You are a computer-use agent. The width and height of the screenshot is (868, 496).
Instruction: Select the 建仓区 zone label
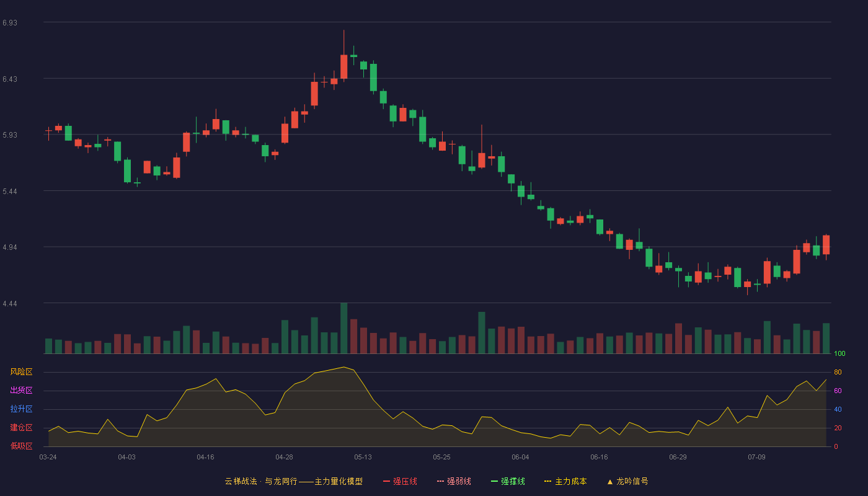pos(21,428)
